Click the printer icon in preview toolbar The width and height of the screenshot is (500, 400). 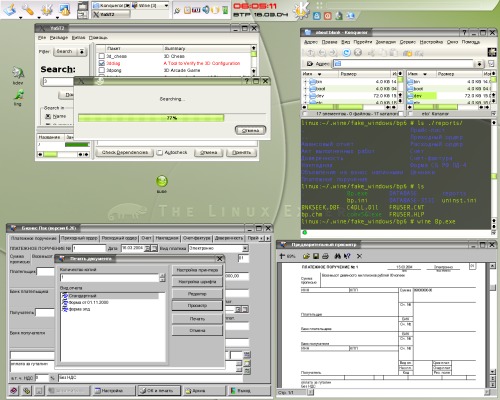(326, 256)
